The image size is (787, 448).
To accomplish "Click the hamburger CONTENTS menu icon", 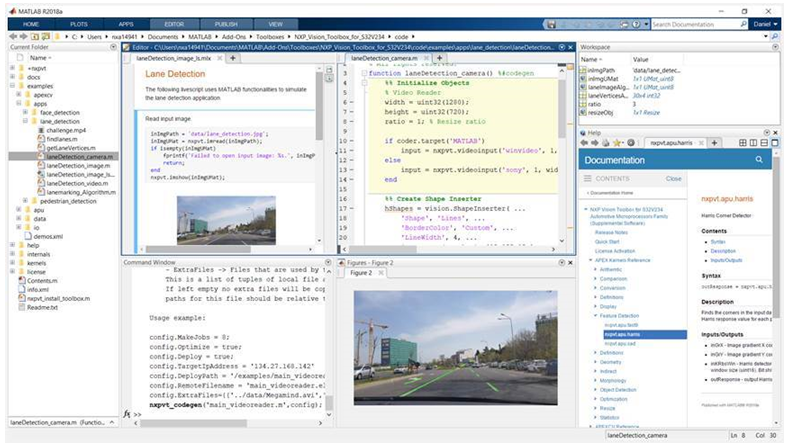I will point(587,179).
